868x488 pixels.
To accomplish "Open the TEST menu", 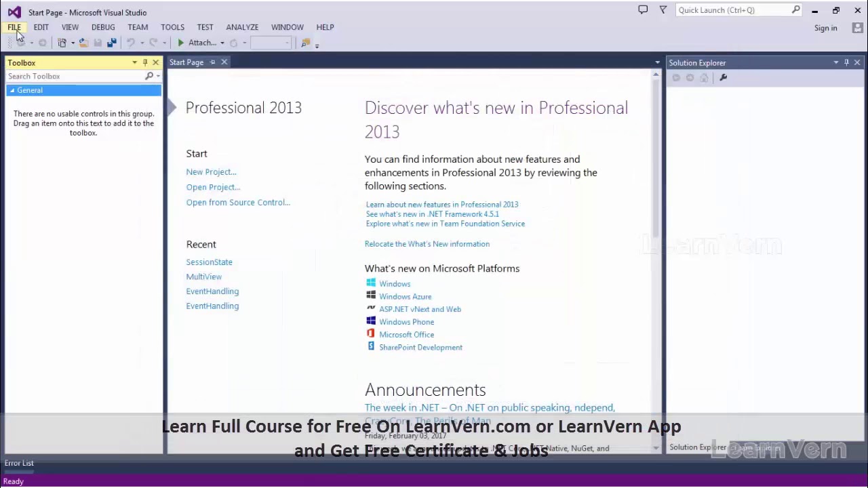I will pyautogui.click(x=205, y=27).
